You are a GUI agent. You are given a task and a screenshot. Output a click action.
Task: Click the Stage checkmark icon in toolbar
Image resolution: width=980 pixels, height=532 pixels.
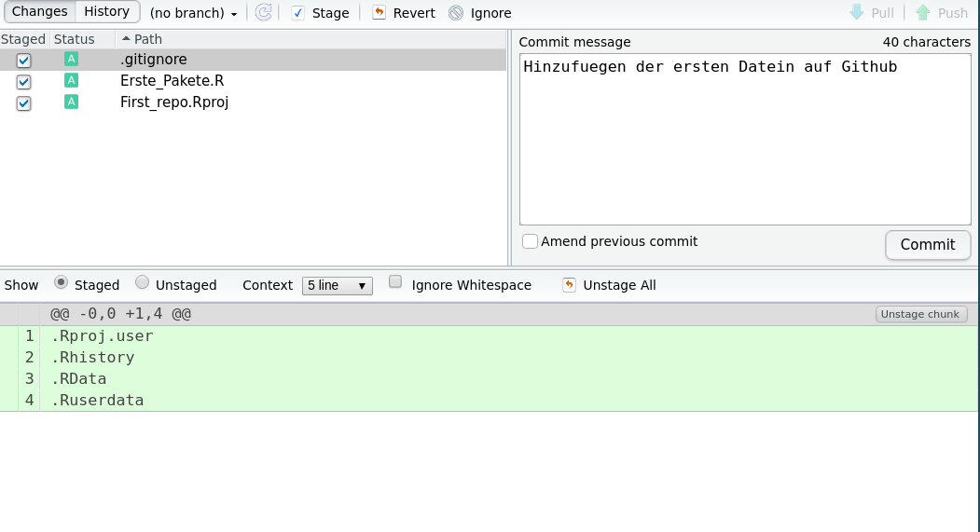(298, 13)
